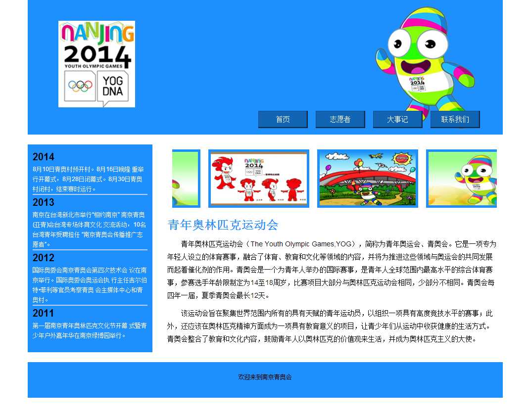Click the 2014 event description about 青奥村预开村
The image size is (530, 420).
point(89,179)
